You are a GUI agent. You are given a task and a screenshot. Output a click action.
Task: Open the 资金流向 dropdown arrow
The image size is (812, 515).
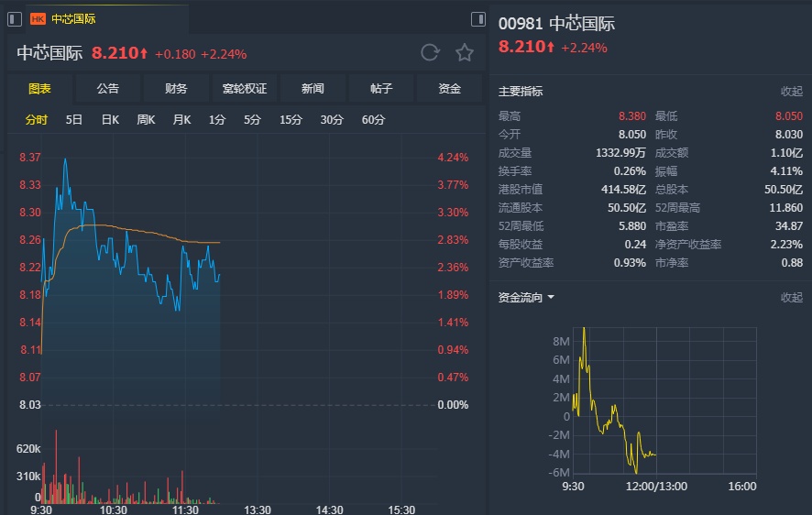pyautogui.click(x=551, y=298)
